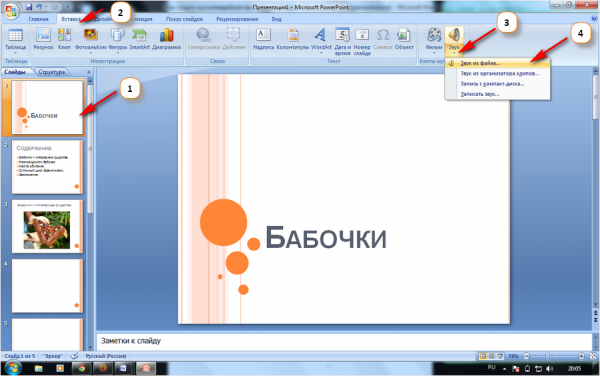The image size is (600, 376).
Task: Open PowerPoint help question icon
Action: [594, 18]
